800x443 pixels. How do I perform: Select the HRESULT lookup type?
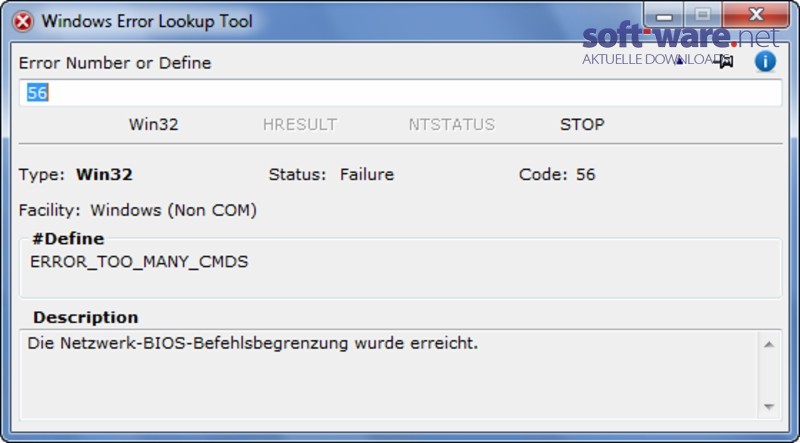(300, 125)
